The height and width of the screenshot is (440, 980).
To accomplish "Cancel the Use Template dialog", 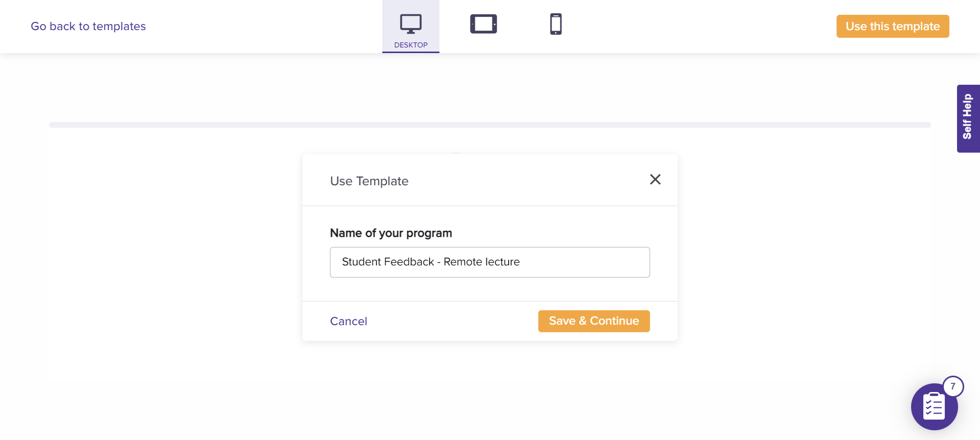I will tap(349, 321).
